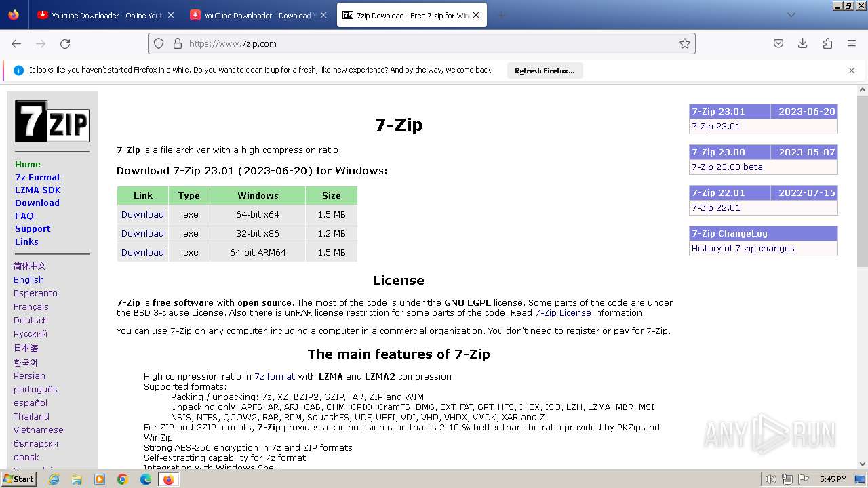Open the Firefox downloads panel

pos(803,43)
